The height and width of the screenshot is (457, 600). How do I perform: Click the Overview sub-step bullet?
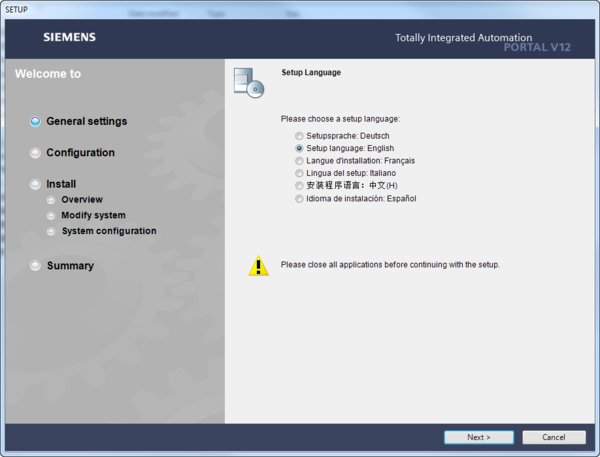coord(51,200)
